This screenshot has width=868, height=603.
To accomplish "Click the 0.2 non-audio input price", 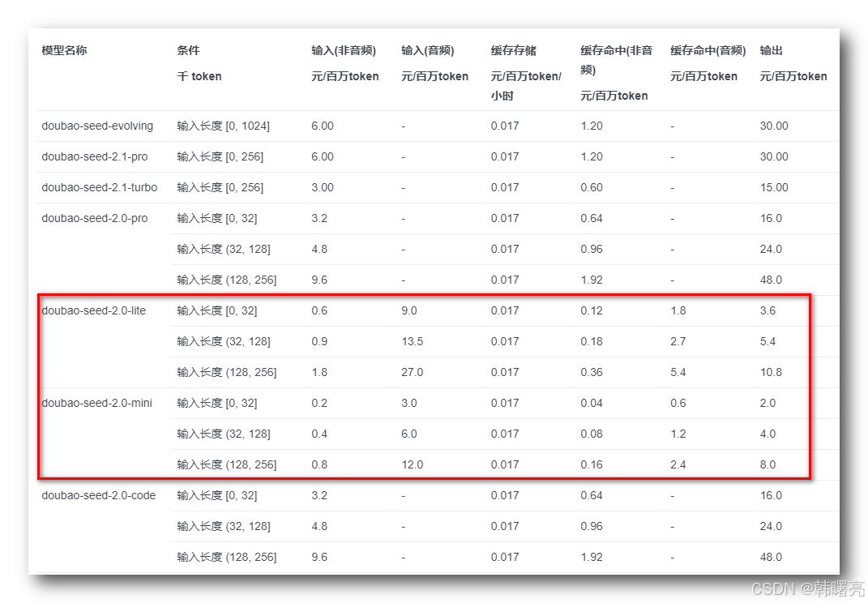I will [319, 403].
